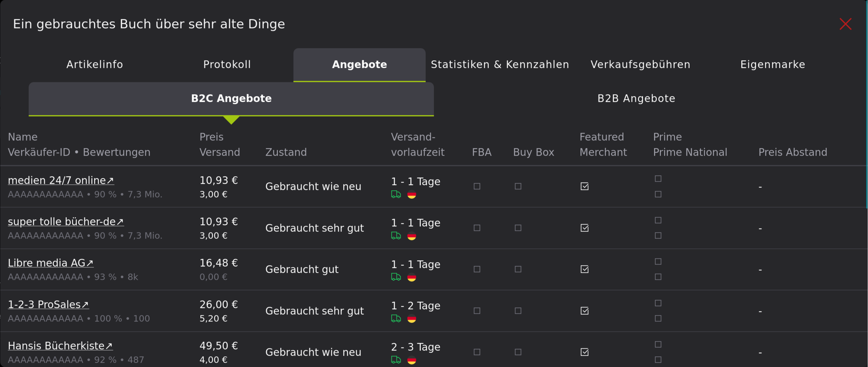Open the Verkaufsgebühren tab
868x367 pixels.
click(640, 64)
